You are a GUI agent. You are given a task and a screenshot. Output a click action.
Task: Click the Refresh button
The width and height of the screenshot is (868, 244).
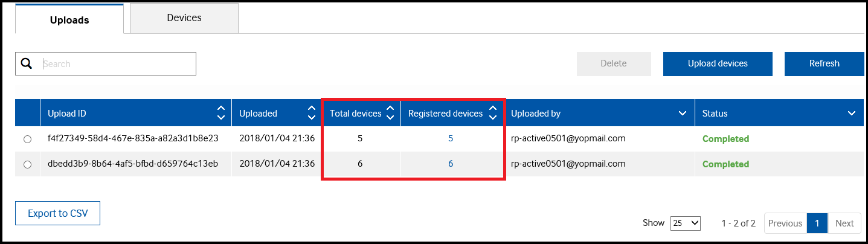[x=824, y=63]
